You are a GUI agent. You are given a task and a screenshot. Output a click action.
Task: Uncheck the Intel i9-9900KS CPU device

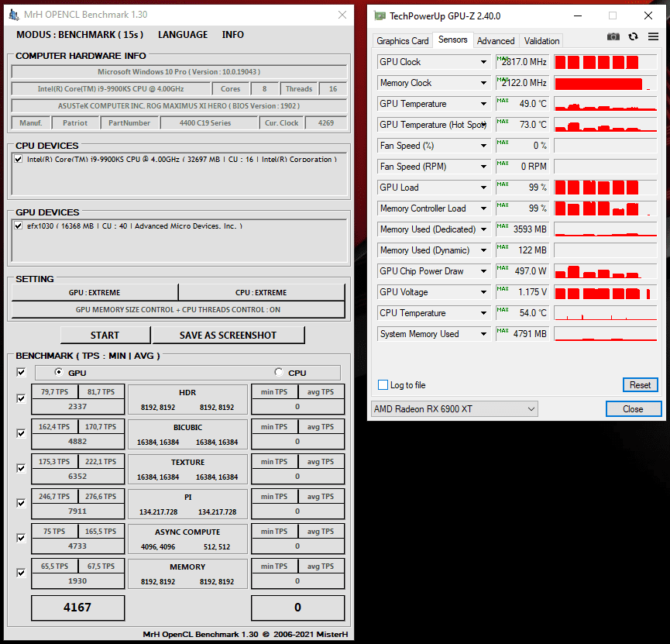click(18, 159)
